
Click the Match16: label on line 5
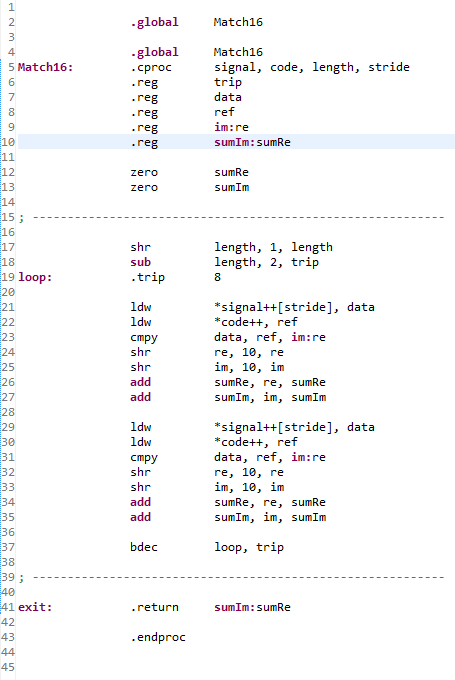[46, 67]
